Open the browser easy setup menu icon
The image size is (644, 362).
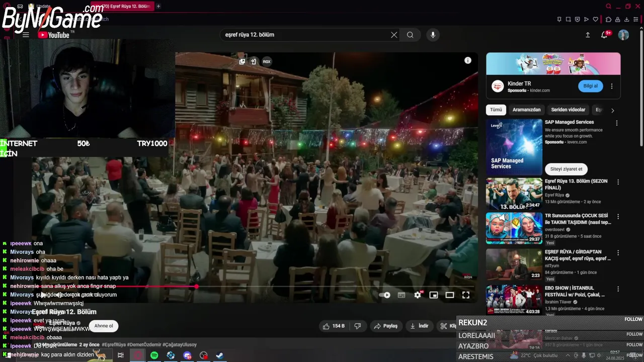pos(636,19)
